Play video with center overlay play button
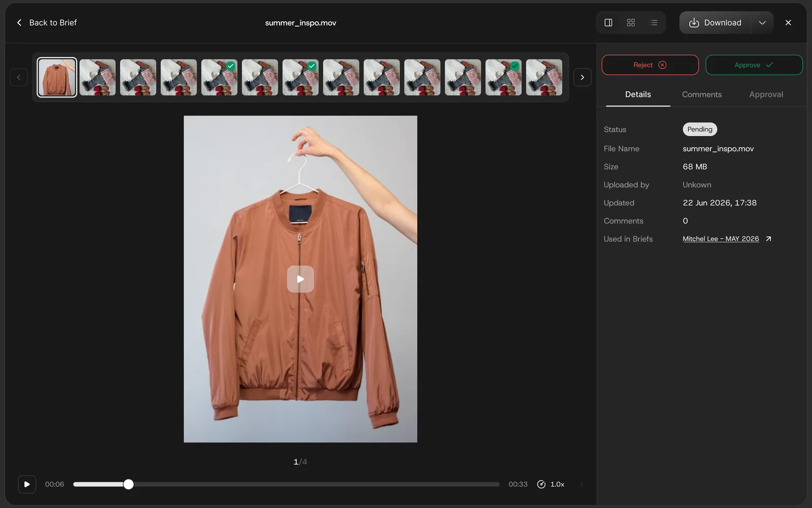Screen dimensions: 812x508 [x=300, y=279]
